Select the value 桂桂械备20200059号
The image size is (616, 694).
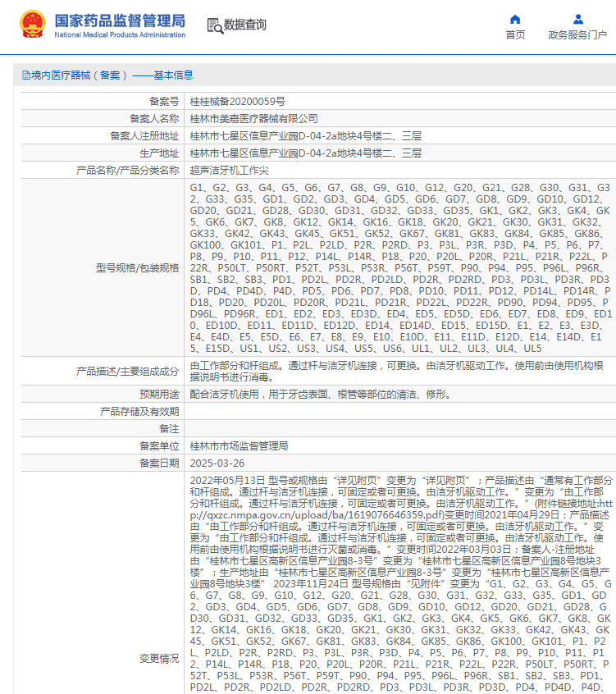(x=238, y=102)
